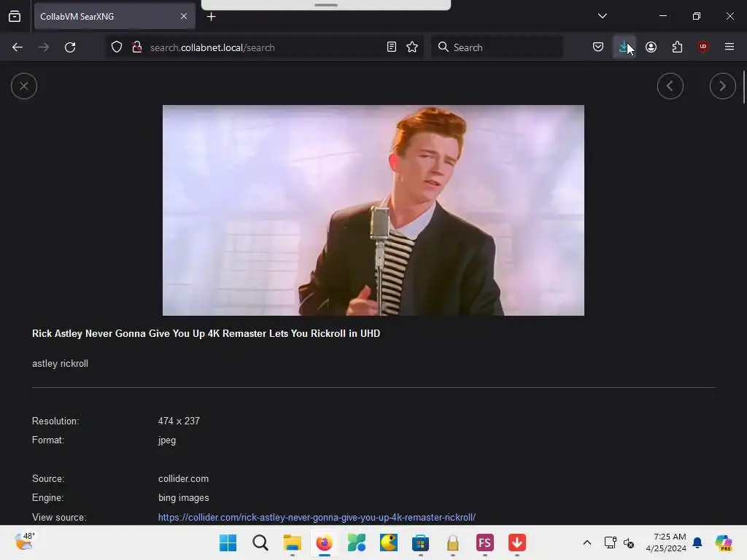Open the Extensions puzzle icon
Screen dimensions: 747x560
click(x=677, y=47)
